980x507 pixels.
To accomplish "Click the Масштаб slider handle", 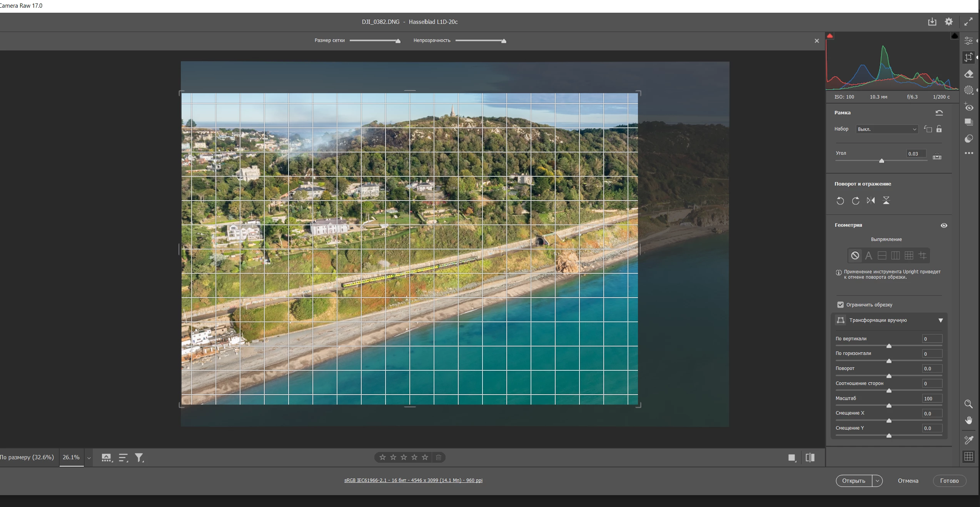I will [889, 405].
